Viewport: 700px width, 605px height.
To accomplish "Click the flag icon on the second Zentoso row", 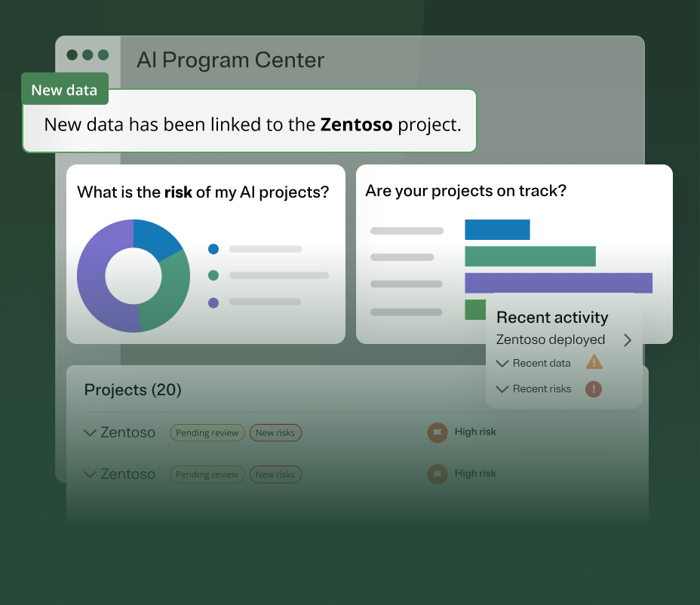I will click(437, 474).
